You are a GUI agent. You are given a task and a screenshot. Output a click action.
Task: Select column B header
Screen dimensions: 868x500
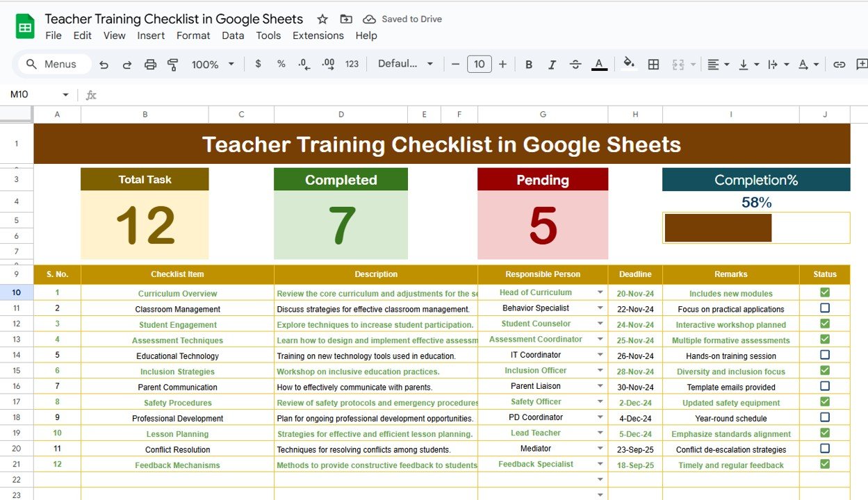click(145, 115)
